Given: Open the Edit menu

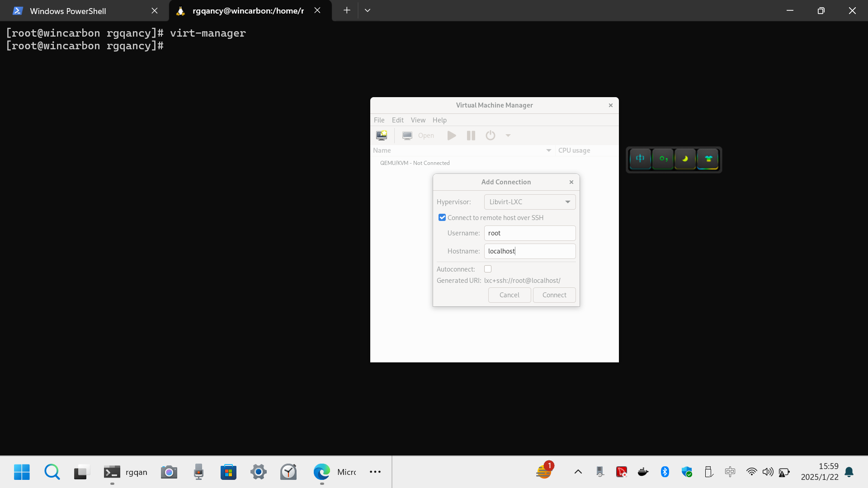Looking at the screenshot, I should [x=397, y=120].
